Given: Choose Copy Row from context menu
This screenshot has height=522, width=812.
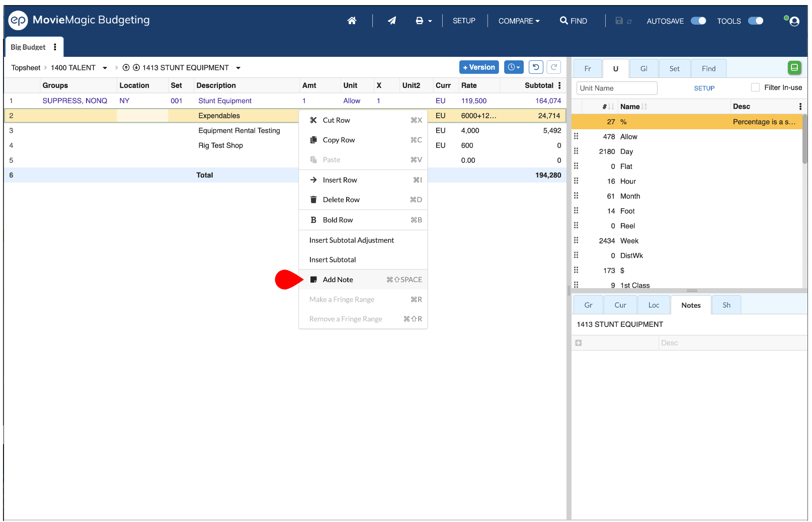Looking at the screenshot, I should 363,140.
